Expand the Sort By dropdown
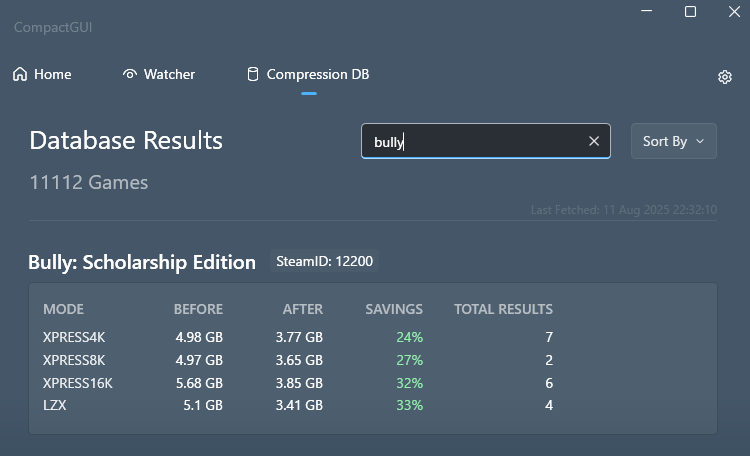 pyautogui.click(x=673, y=141)
